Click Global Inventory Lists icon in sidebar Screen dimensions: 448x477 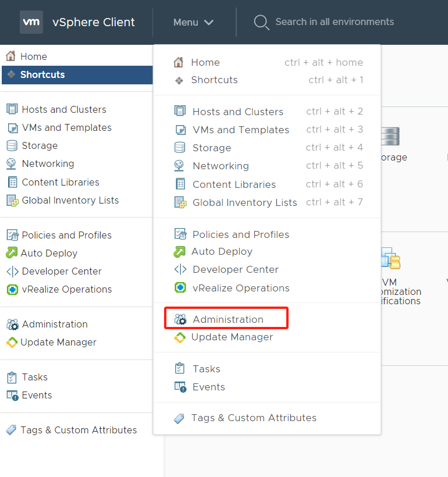tap(12, 201)
